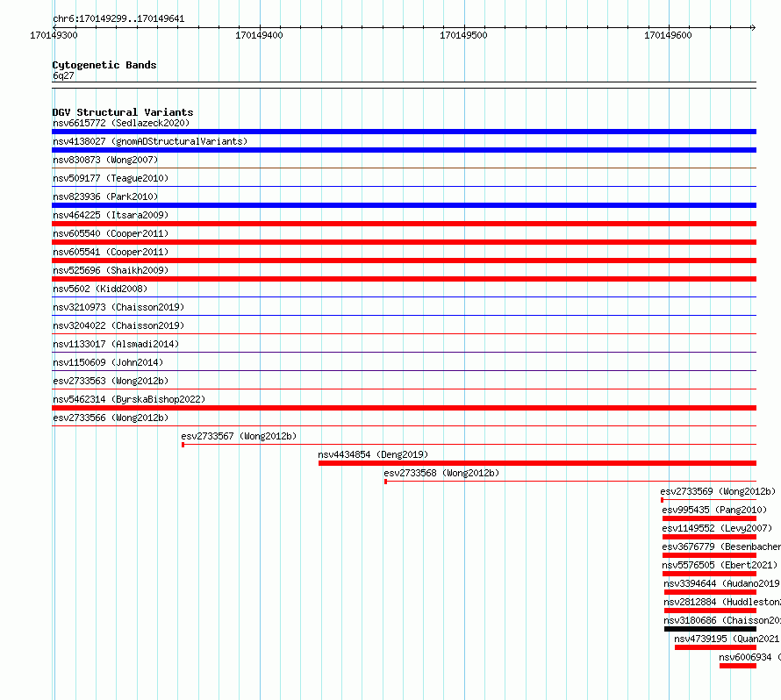Select the nsv1150609 (John2014) label

[x=108, y=362]
